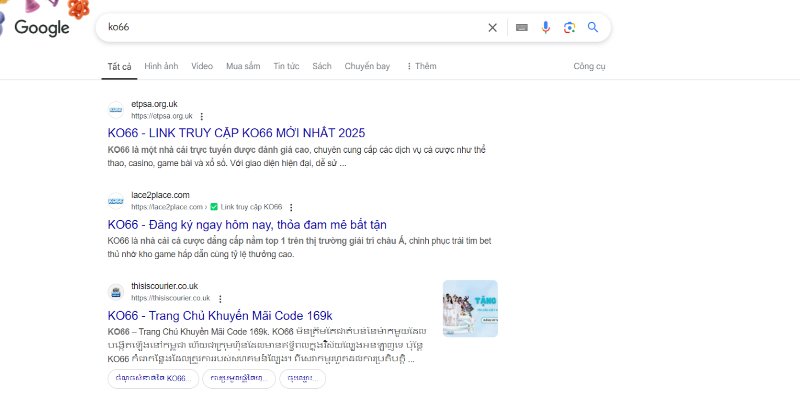Start voice search with the microphone icon
Image resolution: width=800 pixels, height=400 pixels.
pos(546,28)
